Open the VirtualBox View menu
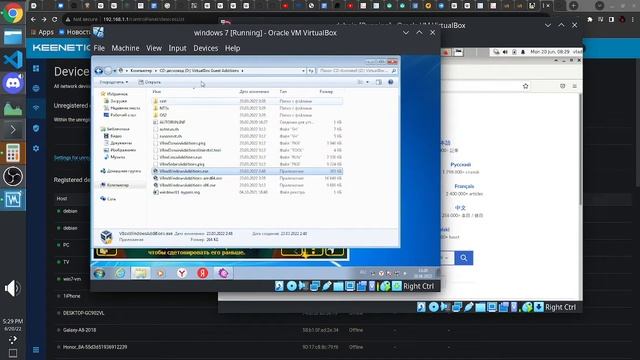This screenshot has width=640, height=360. [x=154, y=48]
